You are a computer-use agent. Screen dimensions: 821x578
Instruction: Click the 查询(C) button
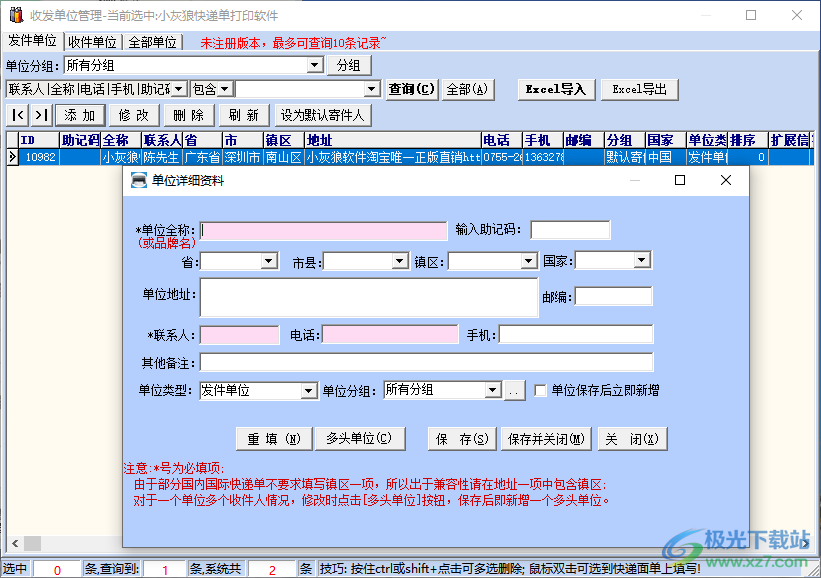(x=412, y=90)
